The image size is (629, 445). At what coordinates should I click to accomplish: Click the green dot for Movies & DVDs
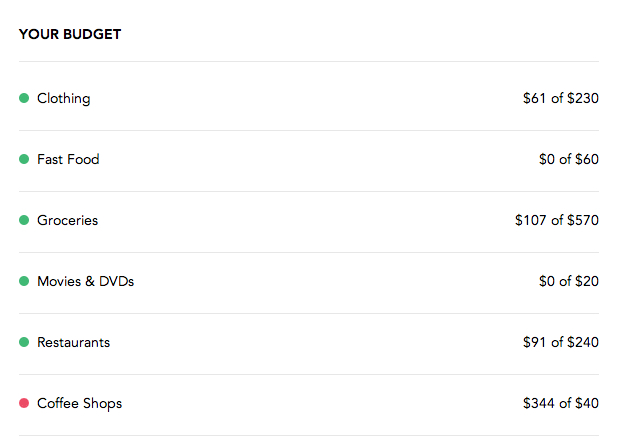(24, 281)
